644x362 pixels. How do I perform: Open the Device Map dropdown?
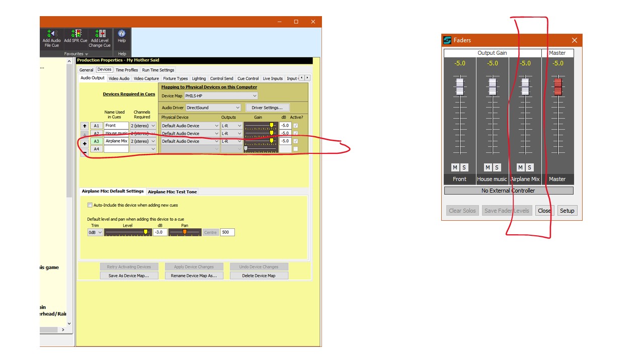pyautogui.click(x=220, y=96)
